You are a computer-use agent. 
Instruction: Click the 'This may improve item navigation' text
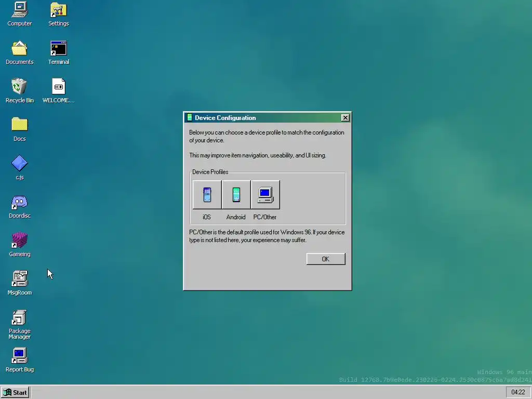(x=258, y=155)
